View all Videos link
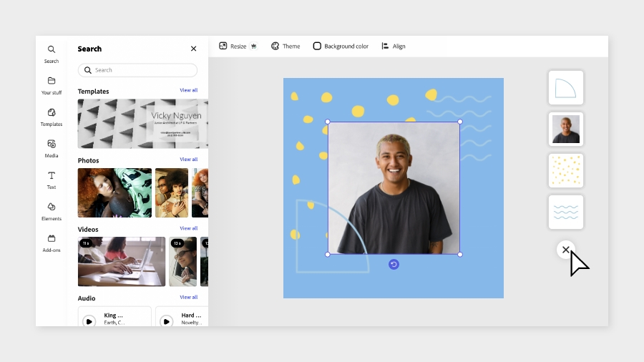Viewport: 644px width, 362px height. coord(188,228)
